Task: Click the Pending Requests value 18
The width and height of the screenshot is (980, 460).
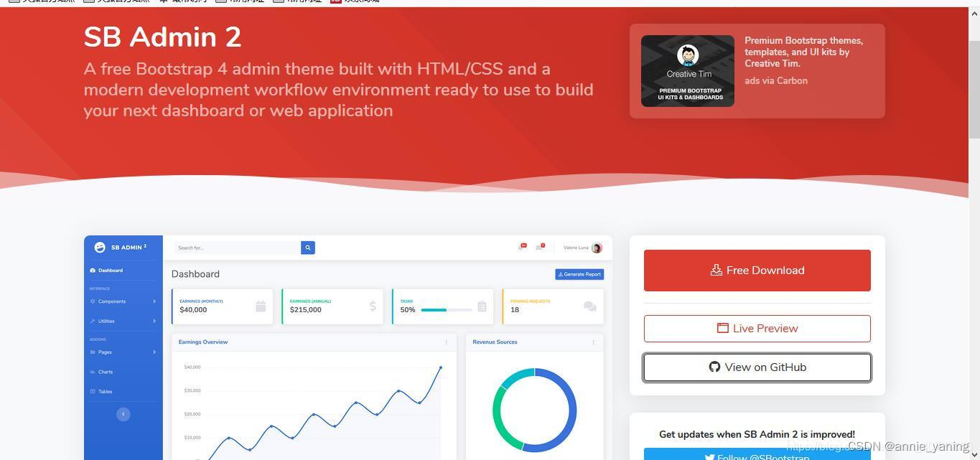Action: pyautogui.click(x=515, y=310)
